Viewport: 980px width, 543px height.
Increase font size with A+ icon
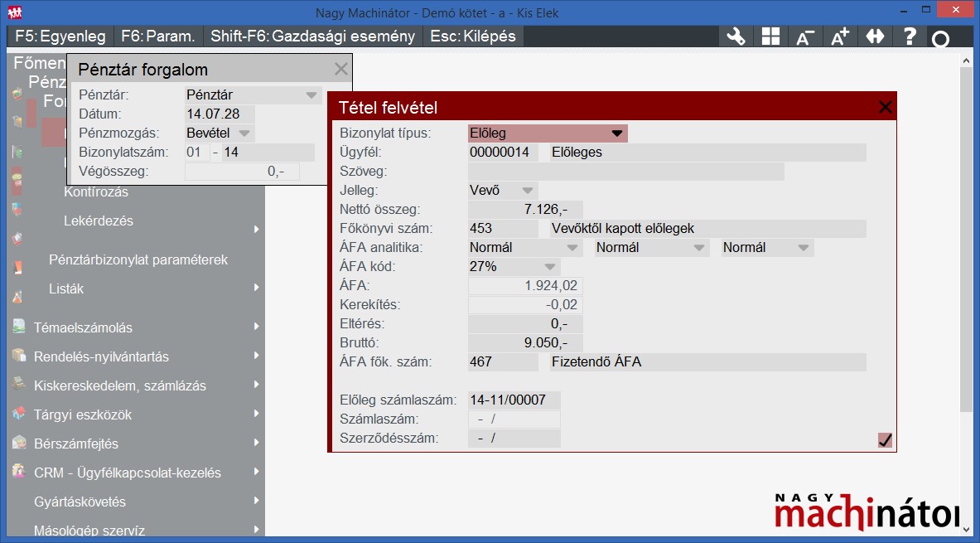(840, 36)
